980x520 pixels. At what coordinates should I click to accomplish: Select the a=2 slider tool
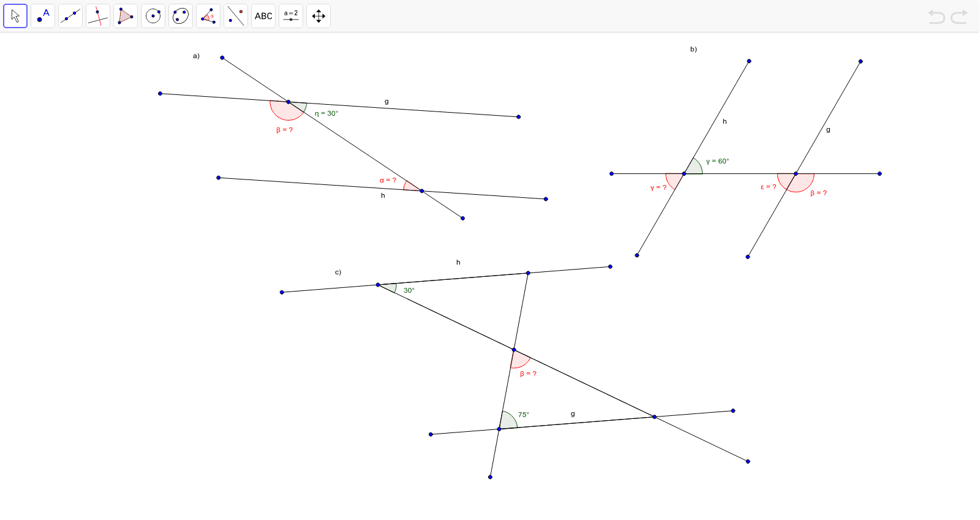(x=291, y=16)
